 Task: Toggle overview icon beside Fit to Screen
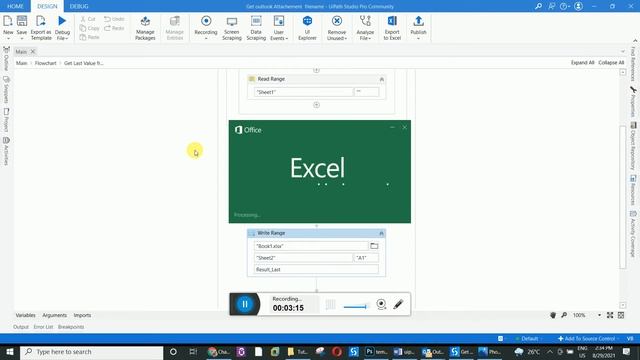pyautogui.click(x=621, y=315)
